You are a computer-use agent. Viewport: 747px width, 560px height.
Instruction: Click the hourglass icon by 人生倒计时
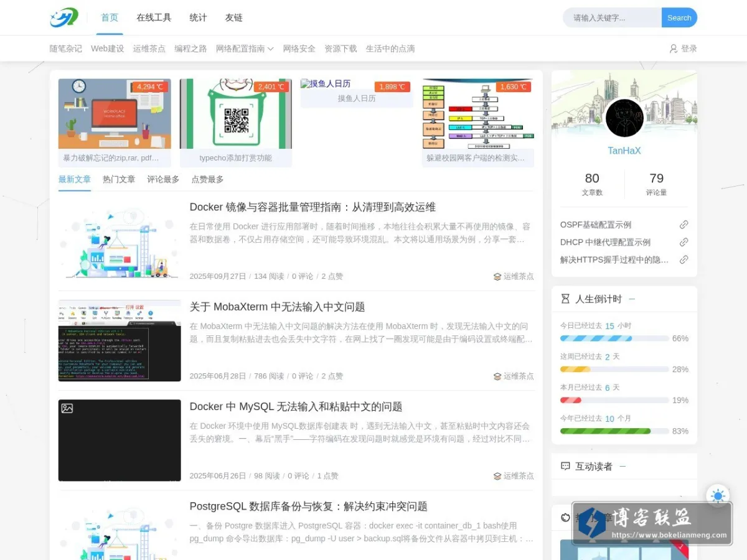click(x=565, y=299)
